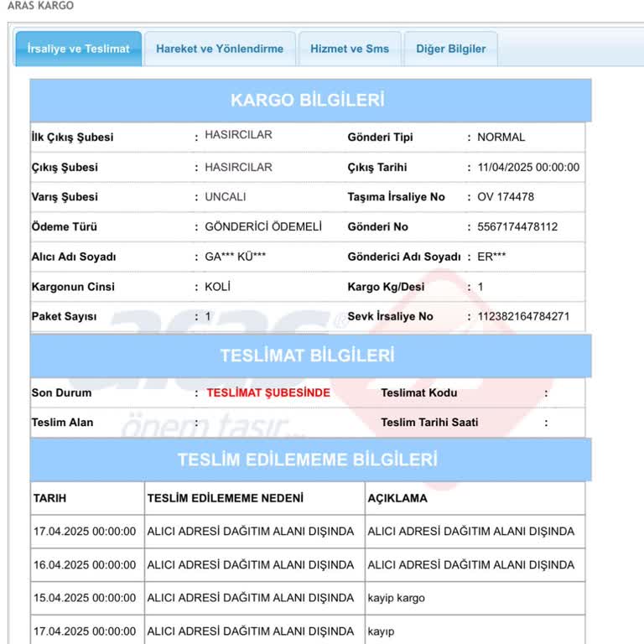Image resolution: width=644 pixels, height=644 pixels.
Task: Click the Ödeme Türü label
Action: (x=65, y=226)
